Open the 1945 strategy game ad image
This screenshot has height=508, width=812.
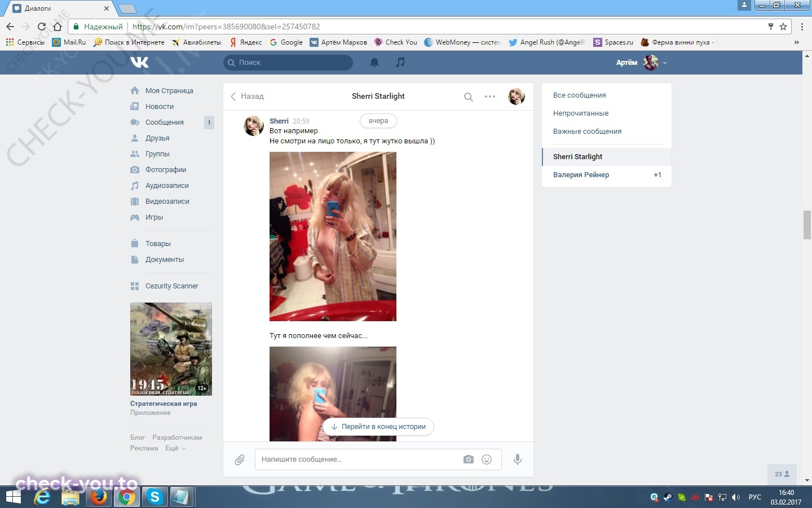(x=171, y=349)
